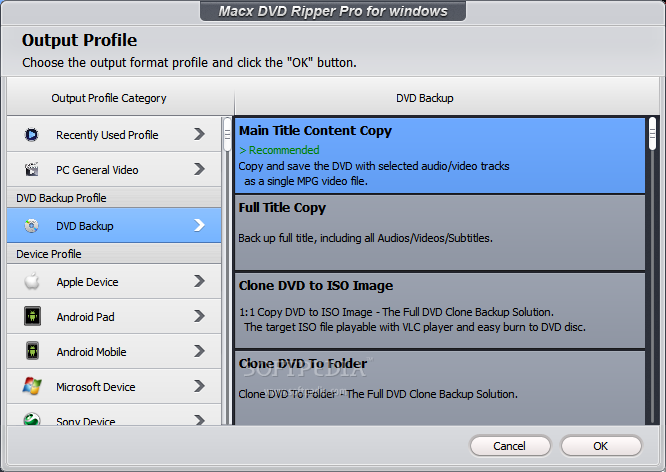Screen dimensions: 666x472
Task: Click the Apple Device logo icon
Action: click(32, 282)
